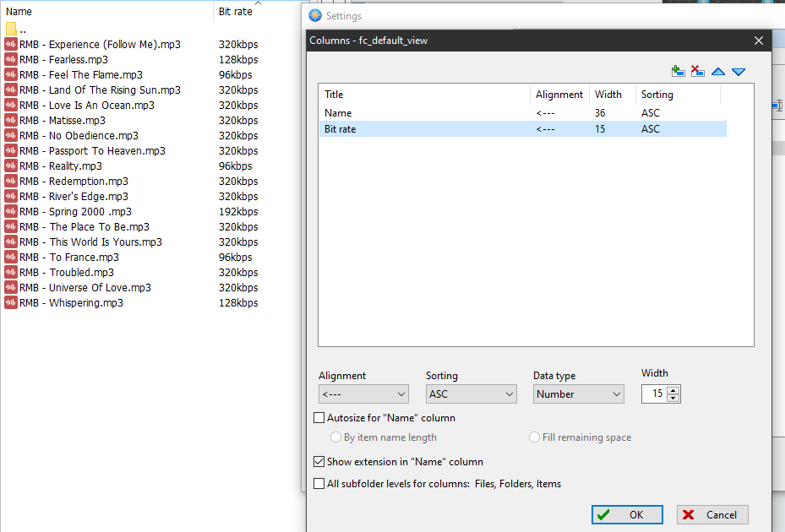Open the Sorting dropdown showing ASC
785x532 pixels.
(471, 394)
